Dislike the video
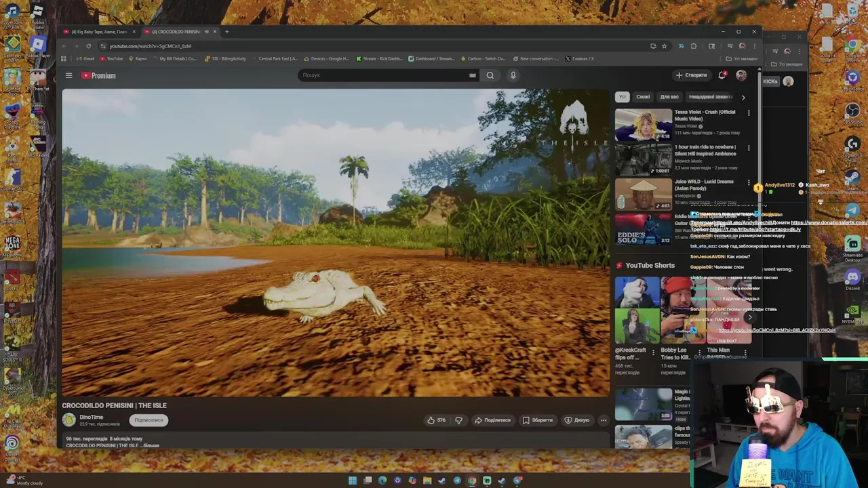868x488 pixels. 458,420
